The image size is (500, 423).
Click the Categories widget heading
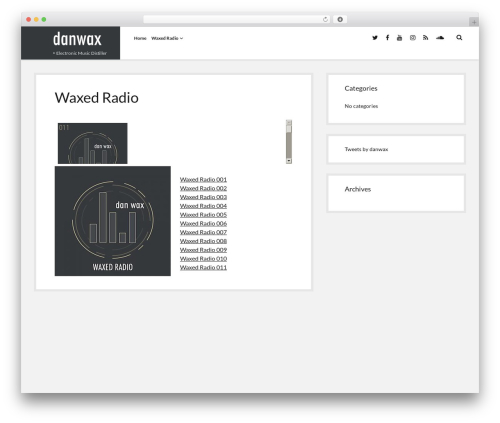[361, 88]
